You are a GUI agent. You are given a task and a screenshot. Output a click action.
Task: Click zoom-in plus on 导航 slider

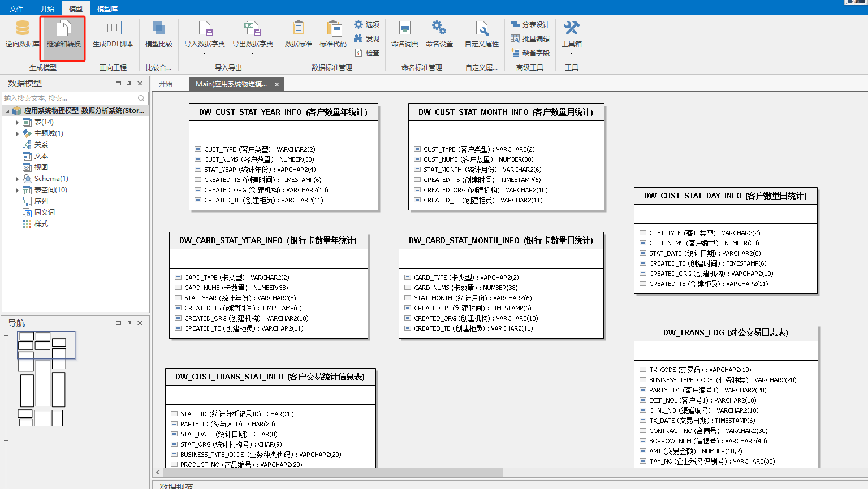click(6, 336)
